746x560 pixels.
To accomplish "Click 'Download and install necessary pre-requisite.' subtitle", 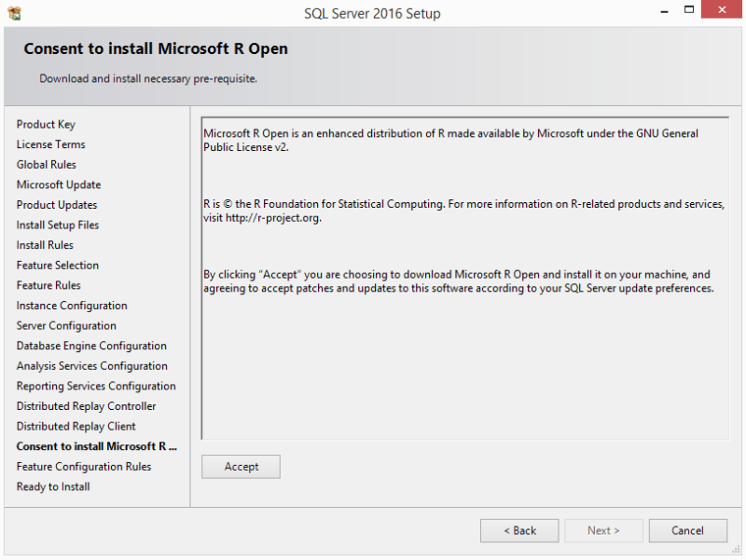I will click(148, 78).
